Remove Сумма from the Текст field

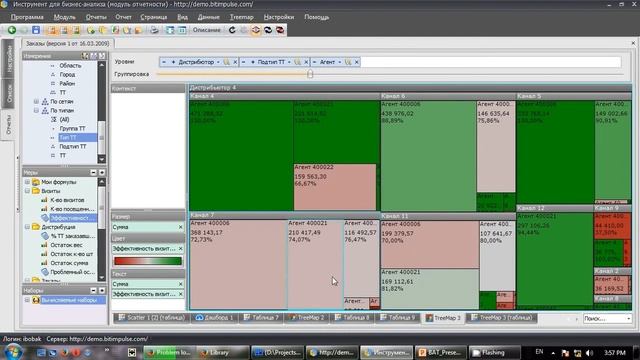click(x=180, y=284)
